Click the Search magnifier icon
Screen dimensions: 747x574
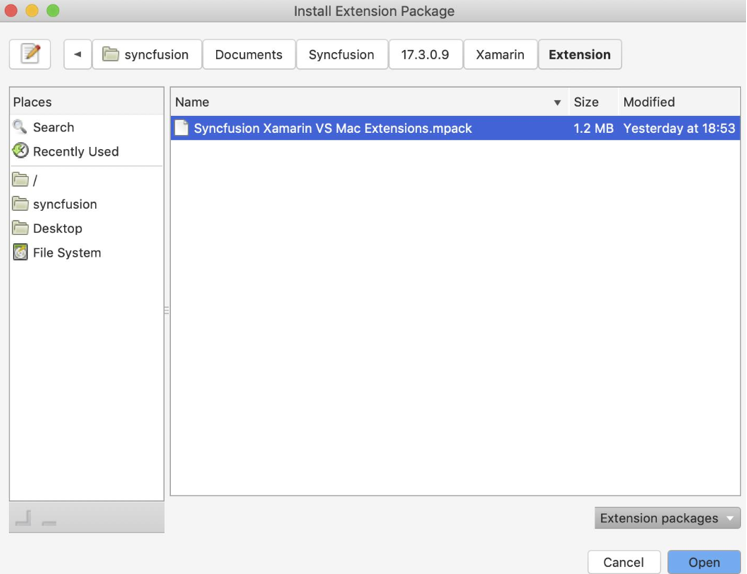click(x=20, y=127)
